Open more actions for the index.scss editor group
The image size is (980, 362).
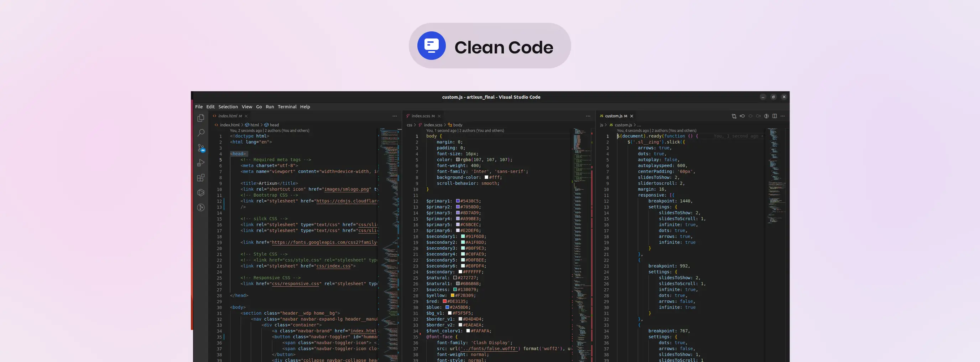[x=588, y=116]
